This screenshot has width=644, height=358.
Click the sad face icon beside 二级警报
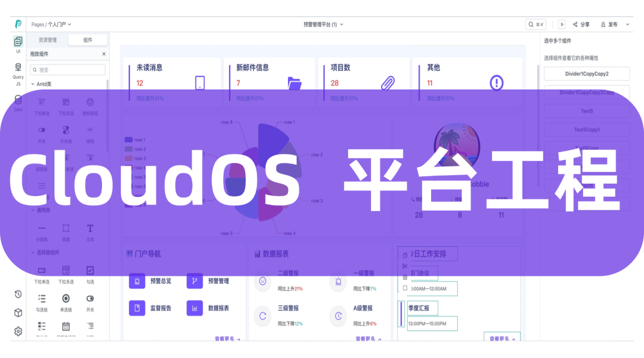263,282
